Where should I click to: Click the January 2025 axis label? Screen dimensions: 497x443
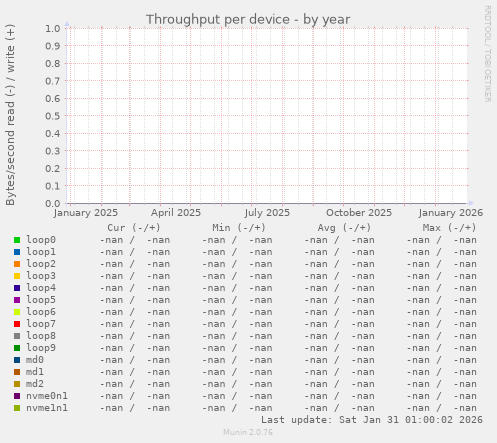[x=86, y=213]
